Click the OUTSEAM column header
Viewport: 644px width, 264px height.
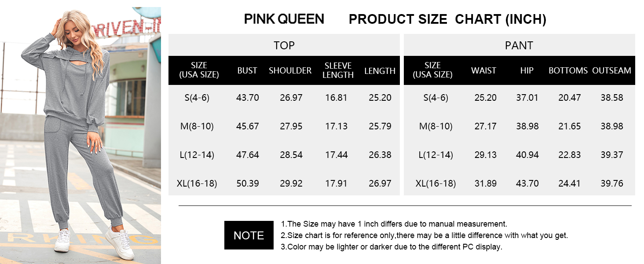611,70
